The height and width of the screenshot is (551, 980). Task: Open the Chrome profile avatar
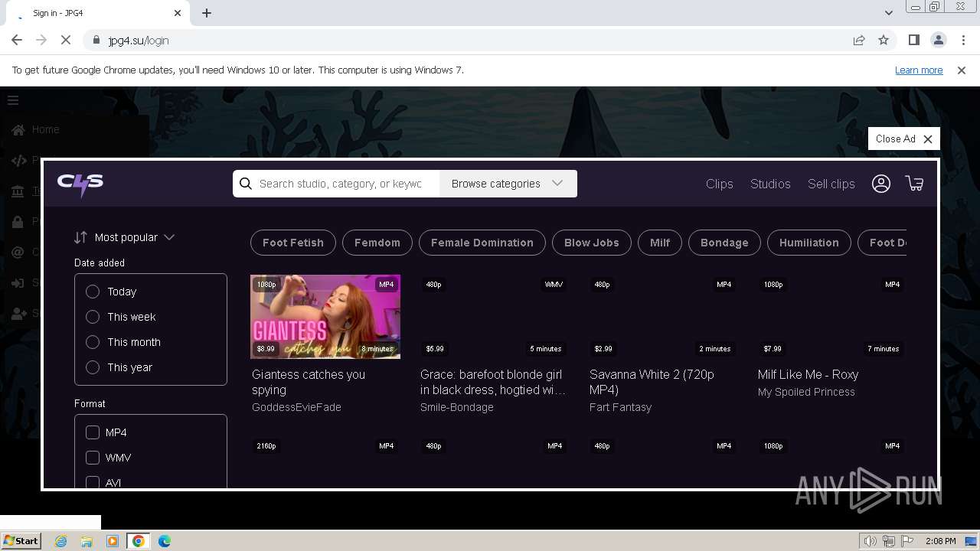(938, 40)
